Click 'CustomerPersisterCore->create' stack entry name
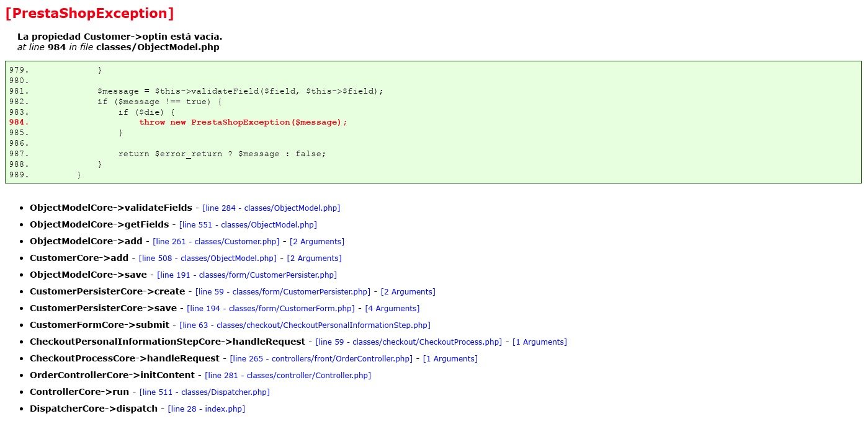868x442 pixels. 107,291
